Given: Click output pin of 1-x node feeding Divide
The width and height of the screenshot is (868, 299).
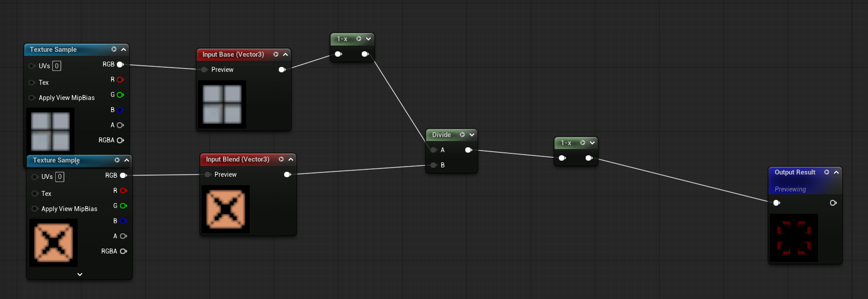Looking at the screenshot, I should point(365,54).
